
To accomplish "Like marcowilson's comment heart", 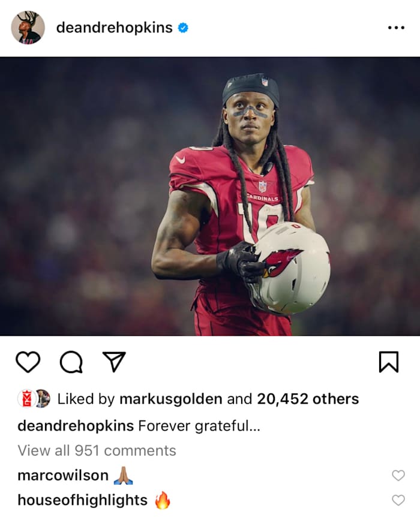I will pyautogui.click(x=398, y=475).
